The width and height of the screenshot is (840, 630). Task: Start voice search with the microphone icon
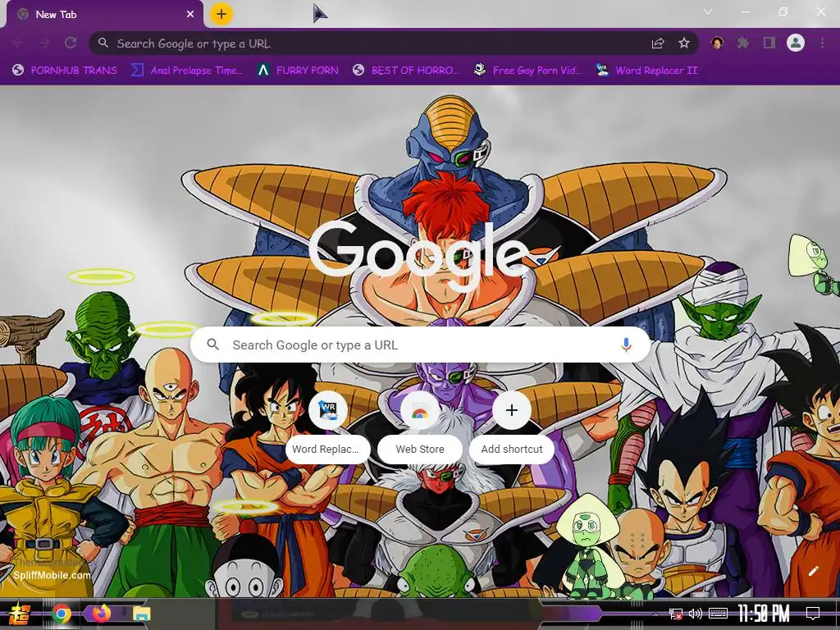[x=626, y=345]
